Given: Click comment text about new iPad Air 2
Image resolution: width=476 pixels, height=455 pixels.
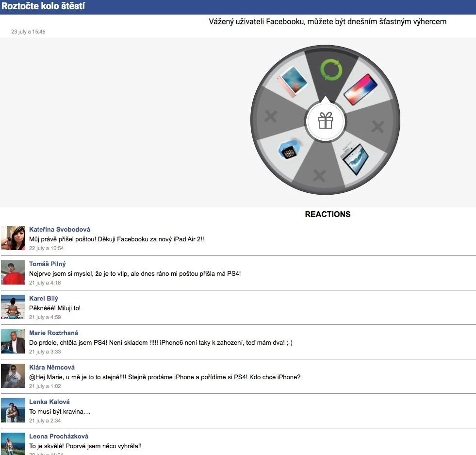Looking at the screenshot, I should point(116,239).
